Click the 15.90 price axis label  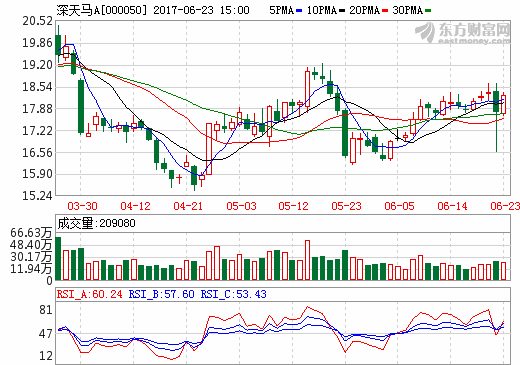(37, 174)
